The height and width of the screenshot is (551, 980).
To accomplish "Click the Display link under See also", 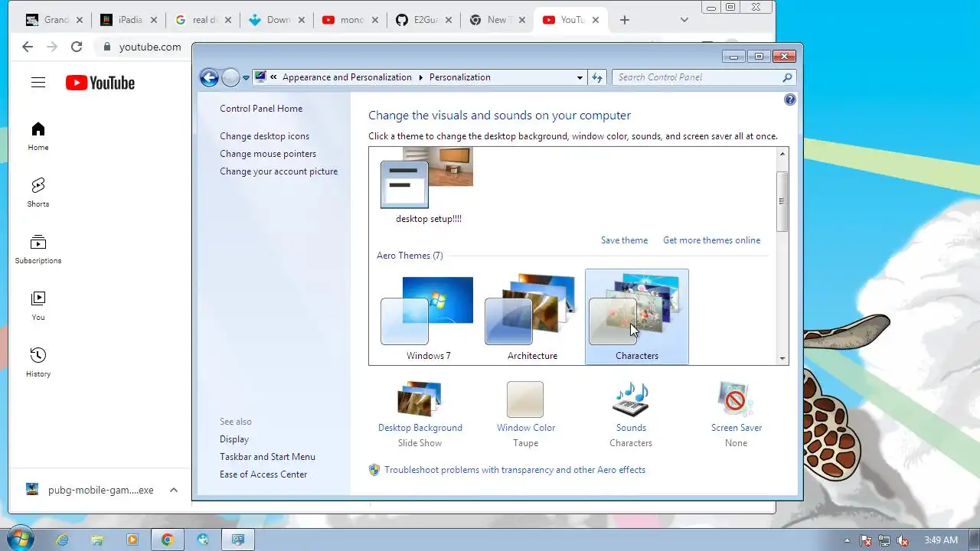I will click(234, 439).
